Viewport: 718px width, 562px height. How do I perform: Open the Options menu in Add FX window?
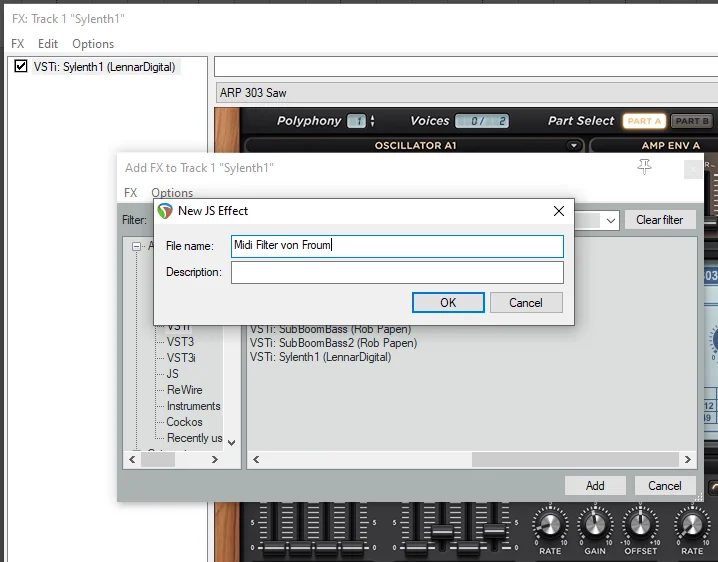[x=172, y=192]
